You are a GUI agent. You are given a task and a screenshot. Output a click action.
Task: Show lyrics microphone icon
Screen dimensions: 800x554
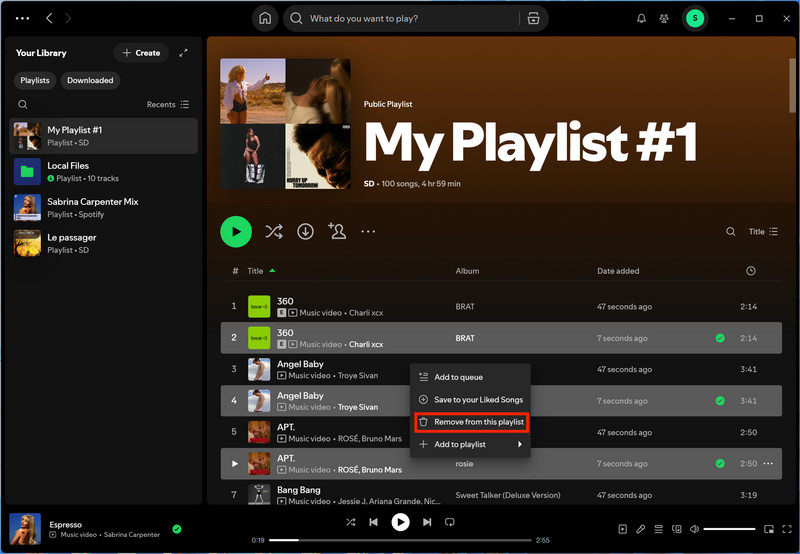pyautogui.click(x=640, y=529)
